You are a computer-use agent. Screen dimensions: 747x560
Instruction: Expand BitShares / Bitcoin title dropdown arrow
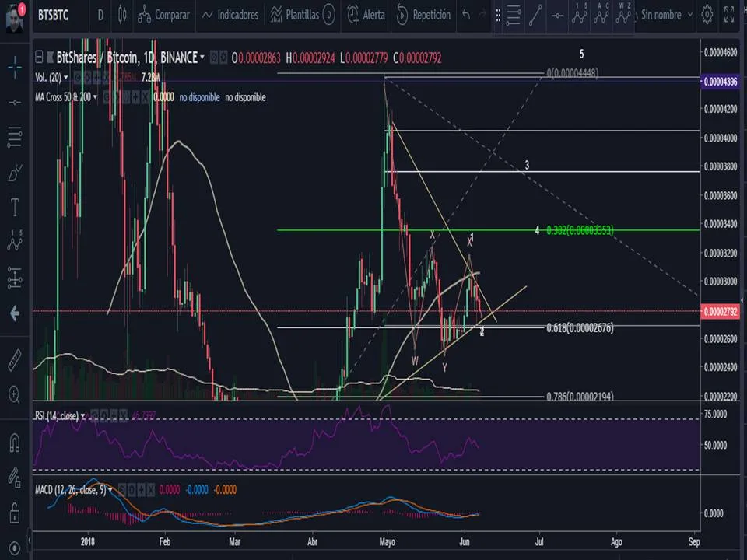[x=202, y=58]
